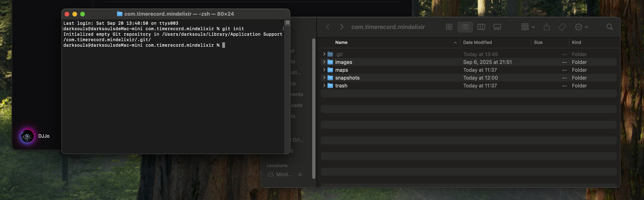Go back in Finder navigation
This screenshot has height=200, width=644.
tap(328, 27)
